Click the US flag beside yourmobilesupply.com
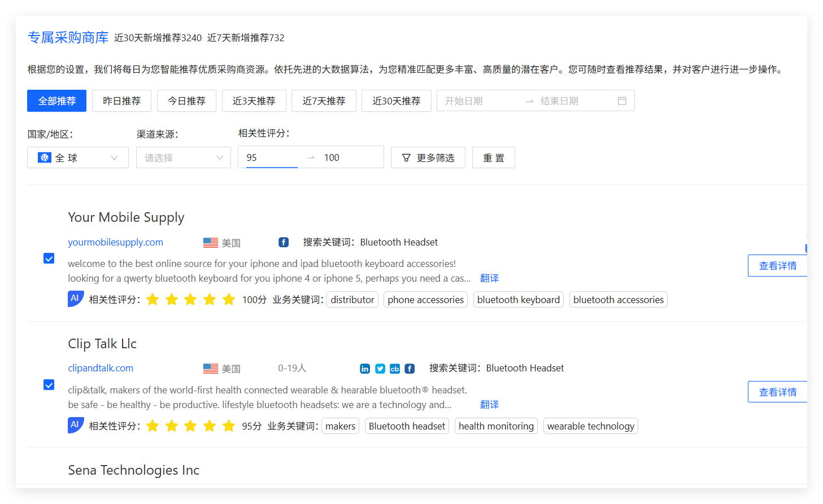 click(x=211, y=243)
